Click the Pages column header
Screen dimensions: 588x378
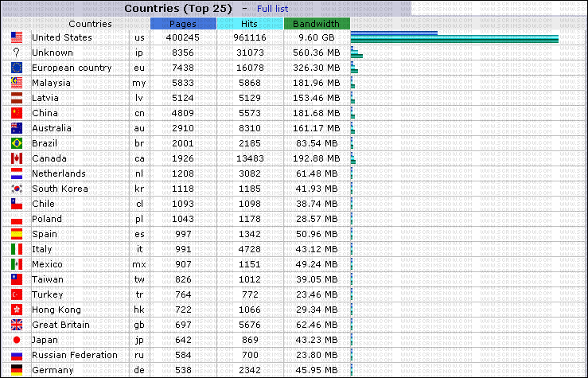coord(183,24)
